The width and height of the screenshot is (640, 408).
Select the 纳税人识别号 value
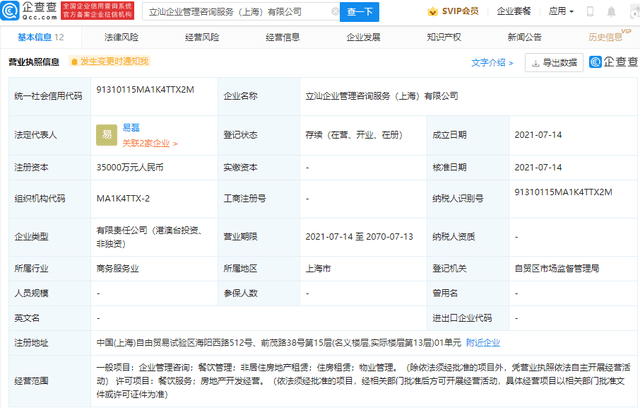click(x=563, y=192)
